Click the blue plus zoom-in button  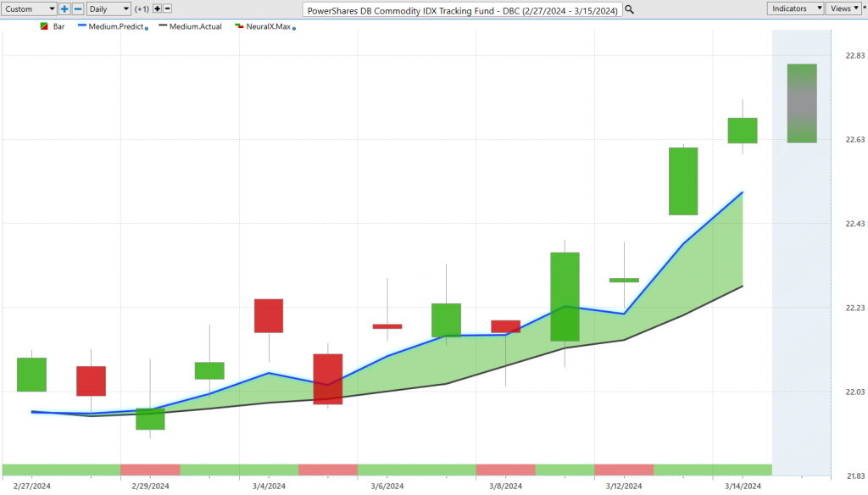(64, 8)
